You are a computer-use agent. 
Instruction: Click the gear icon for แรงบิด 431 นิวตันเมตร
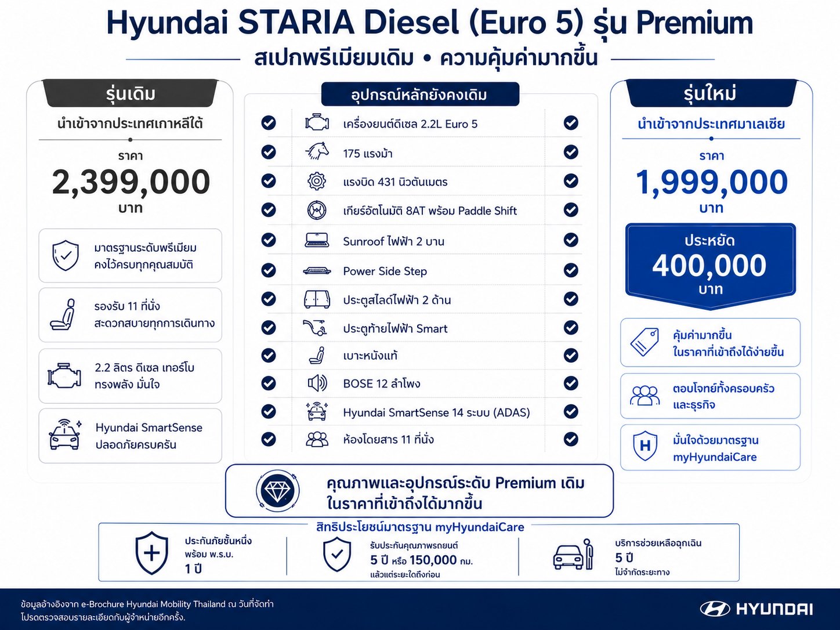pyautogui.click(x=317, y=181)
